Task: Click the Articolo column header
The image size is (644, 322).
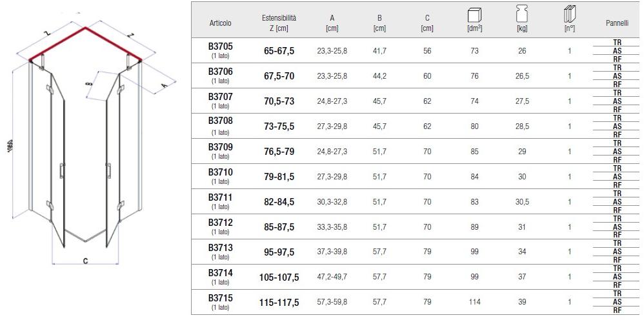Action: click(x=220, y=23)
